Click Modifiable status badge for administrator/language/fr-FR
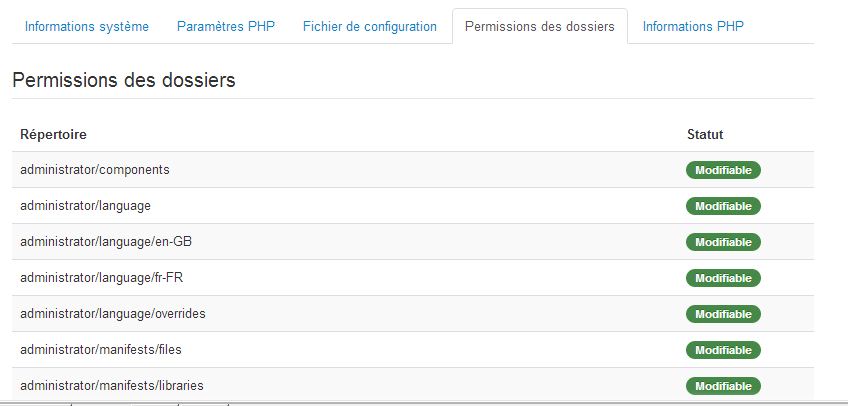The height and width of the screenshot is (406, 848). (723, 278)
